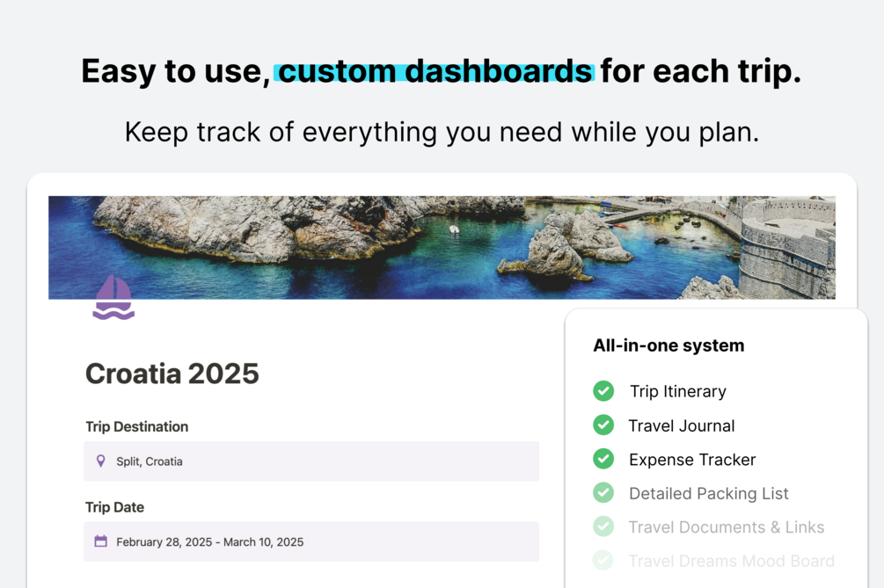The image size is (884, 588).
Task: Click the green check next to Trip Itinerary
Action: click(x=603, y=391)
